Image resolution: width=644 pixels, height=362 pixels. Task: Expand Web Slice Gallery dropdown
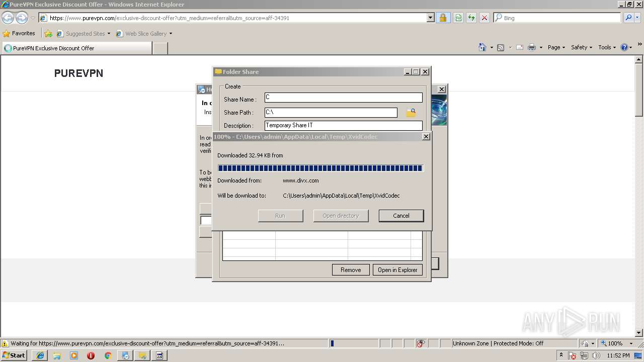[171, 34]
